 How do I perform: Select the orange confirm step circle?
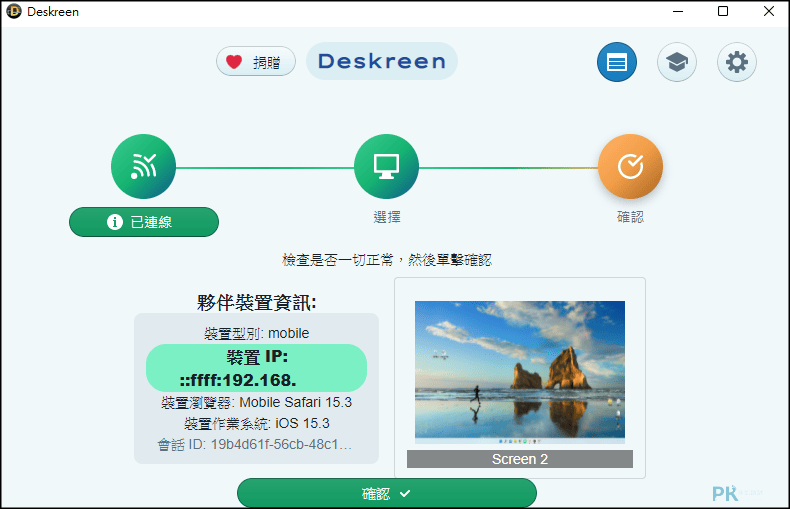pos(630,166)
